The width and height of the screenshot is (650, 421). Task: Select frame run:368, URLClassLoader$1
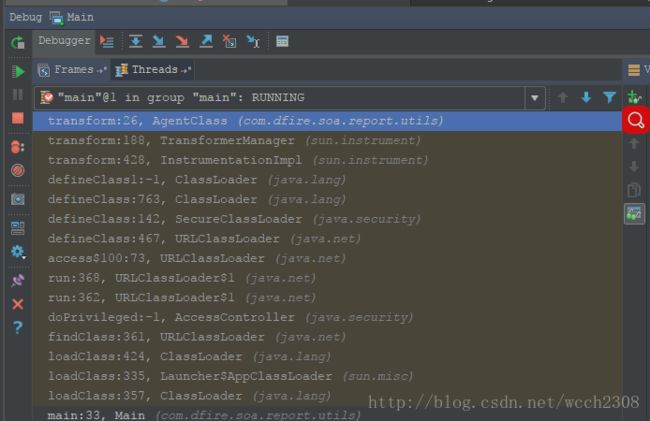coord(327,278)
